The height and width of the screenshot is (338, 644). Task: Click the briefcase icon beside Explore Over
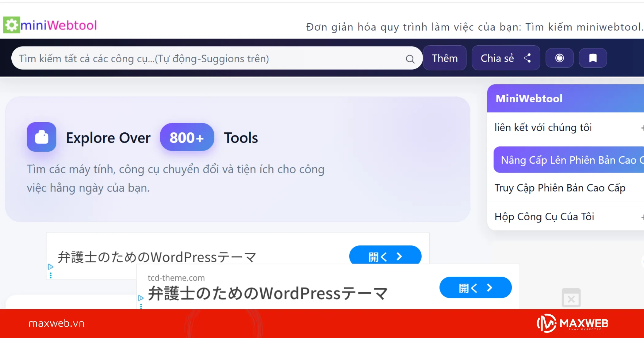tap(41, 137)
